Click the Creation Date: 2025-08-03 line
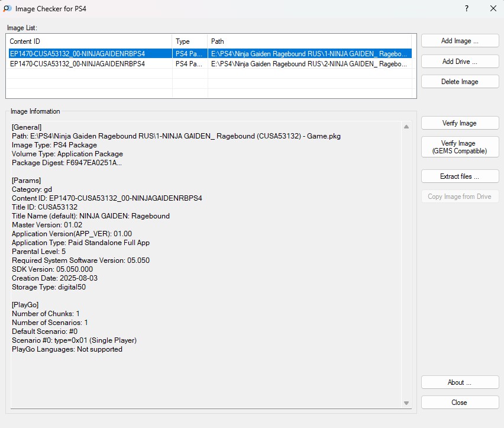Viewport: 504px width, 428px height. click(54, 278)
